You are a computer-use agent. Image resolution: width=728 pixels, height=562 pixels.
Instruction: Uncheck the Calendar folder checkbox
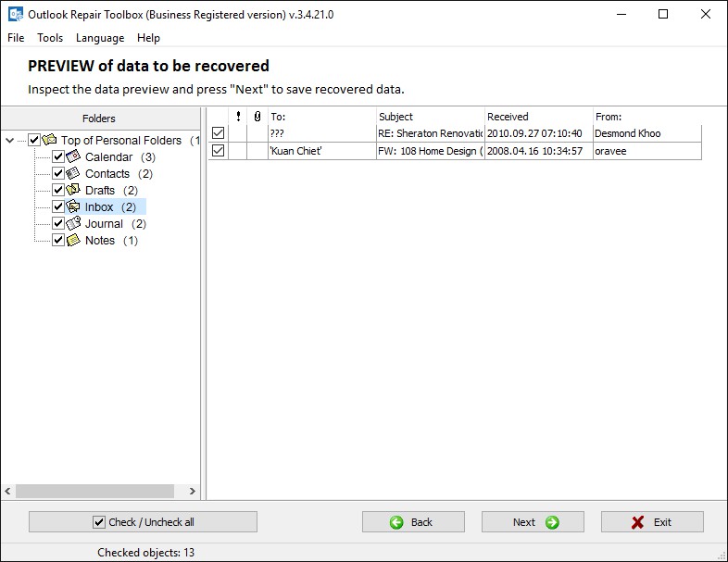tap(58, 156)
